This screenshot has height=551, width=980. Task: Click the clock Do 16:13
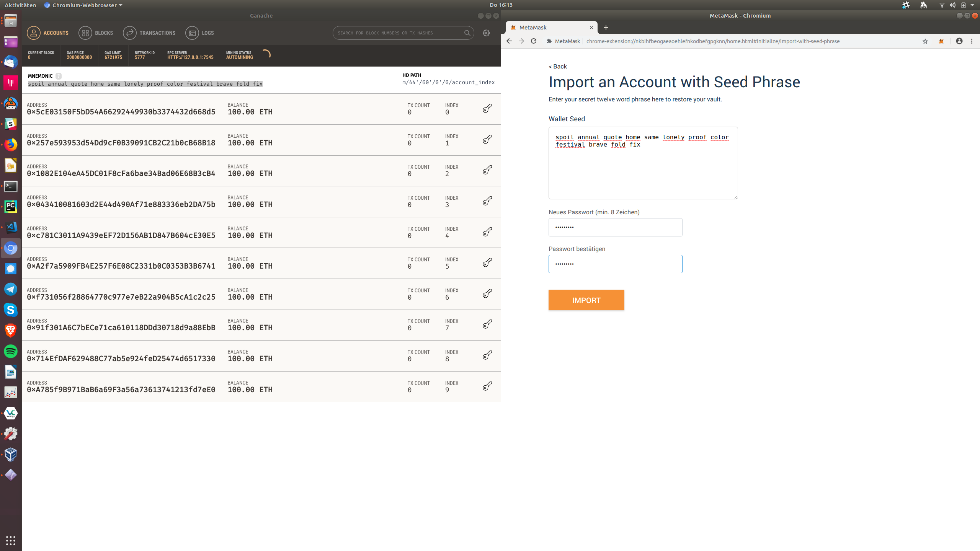(x=501, y=5)
